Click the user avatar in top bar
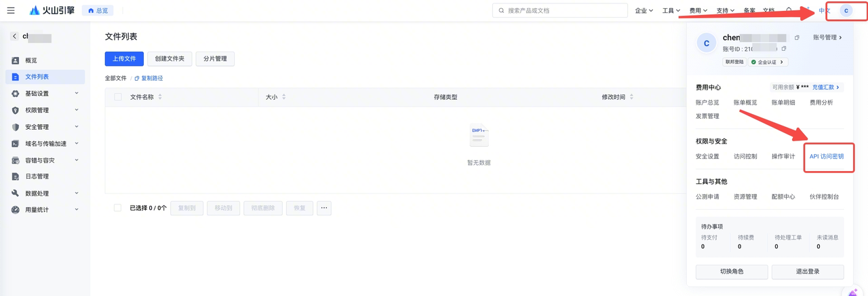Viewport: 868px width, 296px height. (x=846, y=11)
